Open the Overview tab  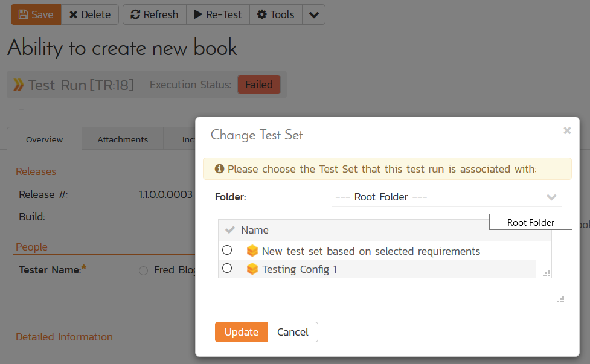(44, 139)
